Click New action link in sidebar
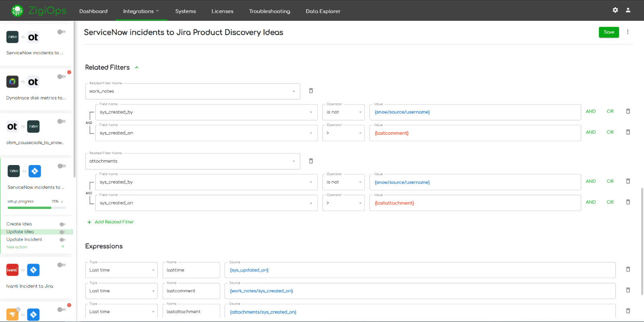Screen dimensions: 644x322 17,247
